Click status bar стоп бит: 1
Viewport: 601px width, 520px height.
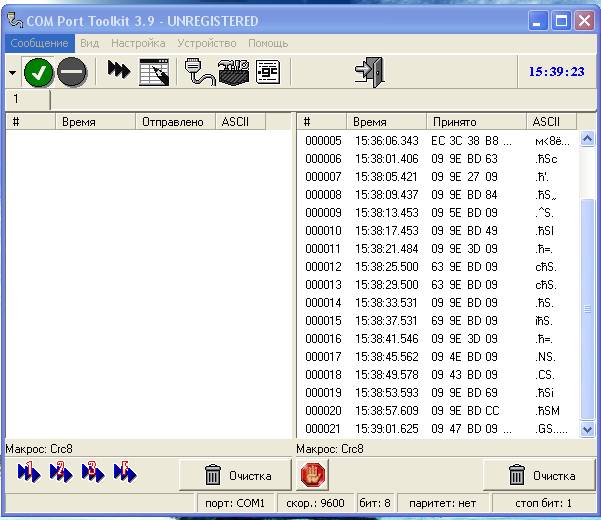pyautogui.click(x=544, y=503)
